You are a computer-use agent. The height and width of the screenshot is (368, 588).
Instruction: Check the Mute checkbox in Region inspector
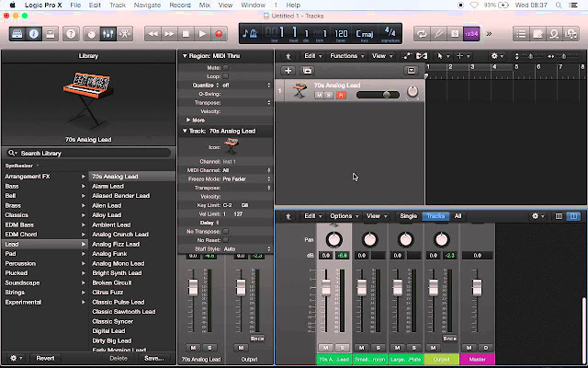click(x=226, y=67)
